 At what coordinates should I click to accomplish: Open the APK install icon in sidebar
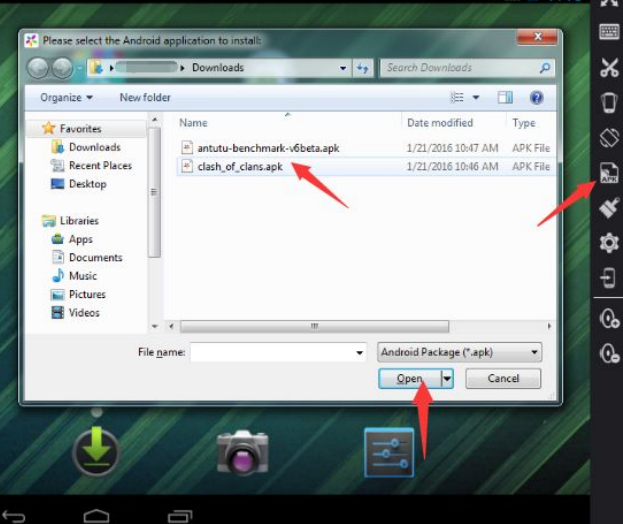[609, 172]
